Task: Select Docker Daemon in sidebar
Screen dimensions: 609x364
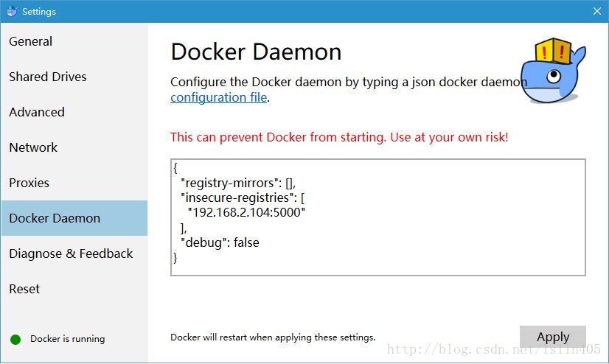Action: [74, 218]
